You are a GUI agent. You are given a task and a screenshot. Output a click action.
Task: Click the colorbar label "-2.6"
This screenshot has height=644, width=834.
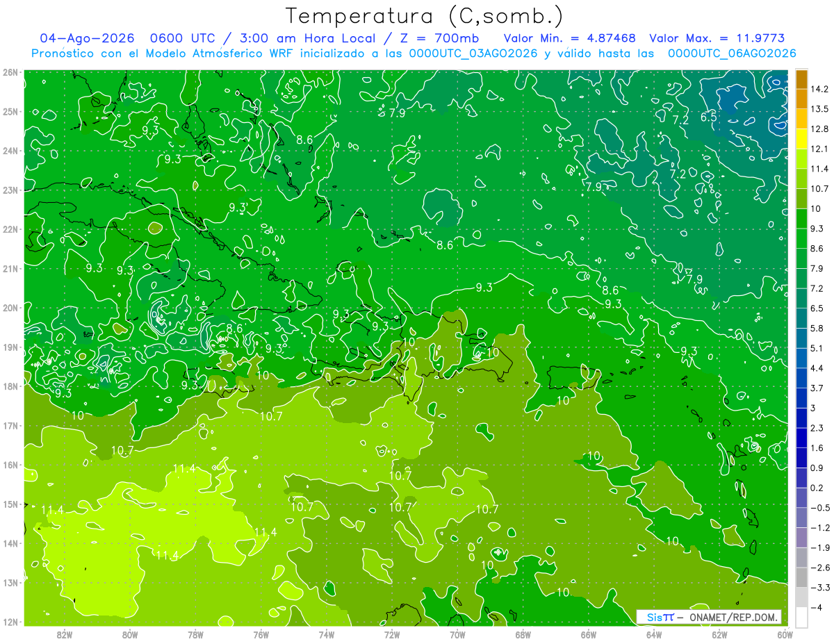[821, 567]
